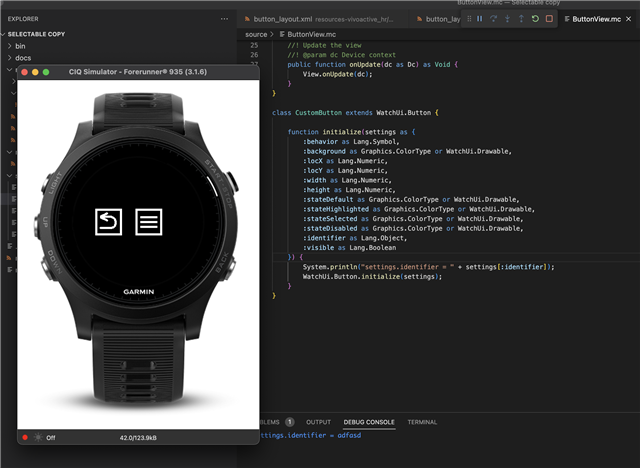
Task: Open the partially hidden button_lay tab
Action: (438, 19)
